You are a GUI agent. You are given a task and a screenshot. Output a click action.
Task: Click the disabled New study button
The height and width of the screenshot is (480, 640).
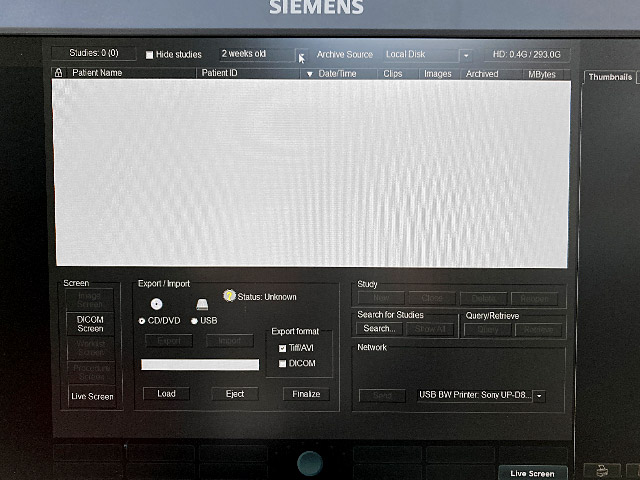coord(381,298)
